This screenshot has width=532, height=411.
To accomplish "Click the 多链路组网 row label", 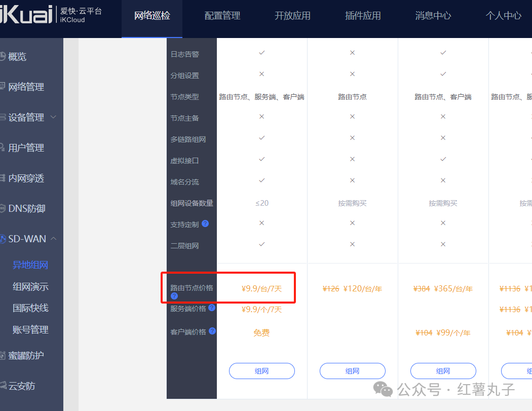I will [x=188, y=139].
